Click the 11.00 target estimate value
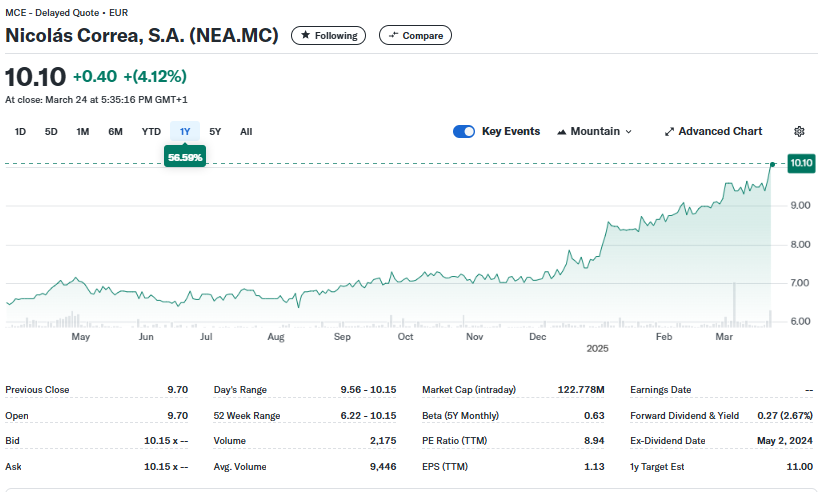The height and width of the screenshot is (492, 835). (x=800, y=467)
